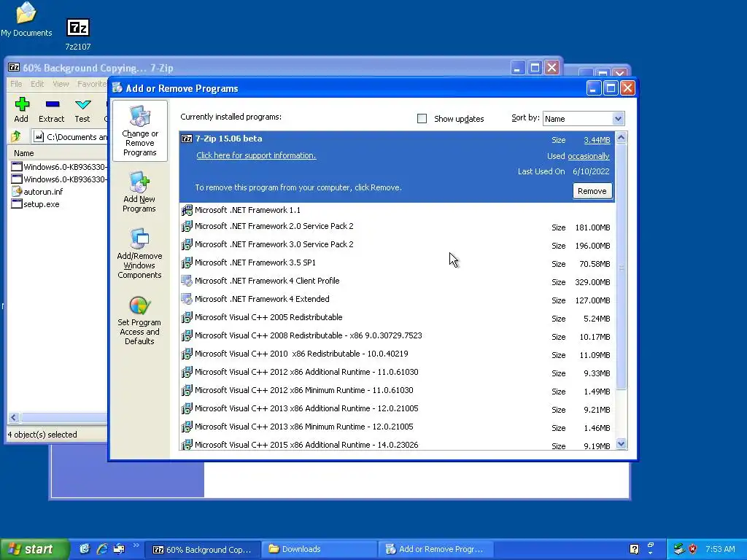Open the Edit menu in 7-Zip
The width and height of the screenshot is (747, 560).
[37, 84]
